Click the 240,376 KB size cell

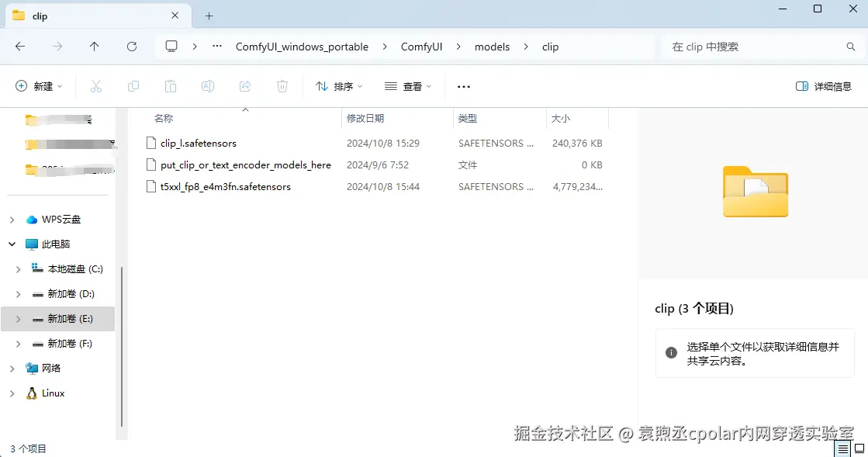[577, 143]
